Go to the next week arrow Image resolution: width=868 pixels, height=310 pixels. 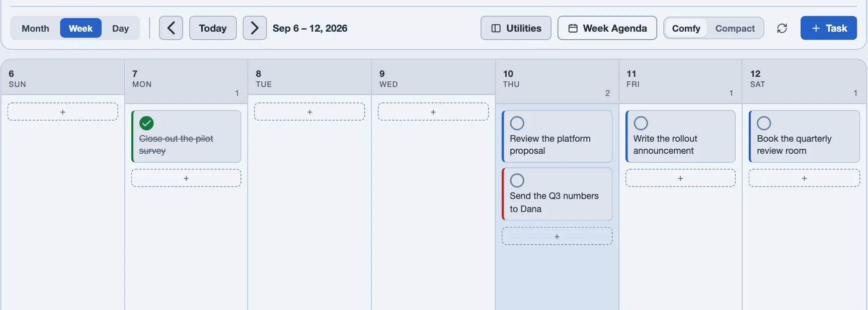pos(255,28)
